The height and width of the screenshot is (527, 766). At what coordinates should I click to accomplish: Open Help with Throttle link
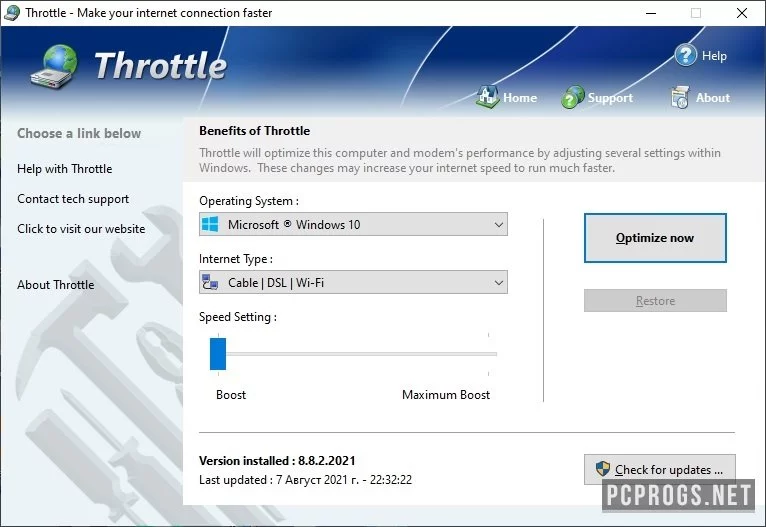[x=64, y=169]
